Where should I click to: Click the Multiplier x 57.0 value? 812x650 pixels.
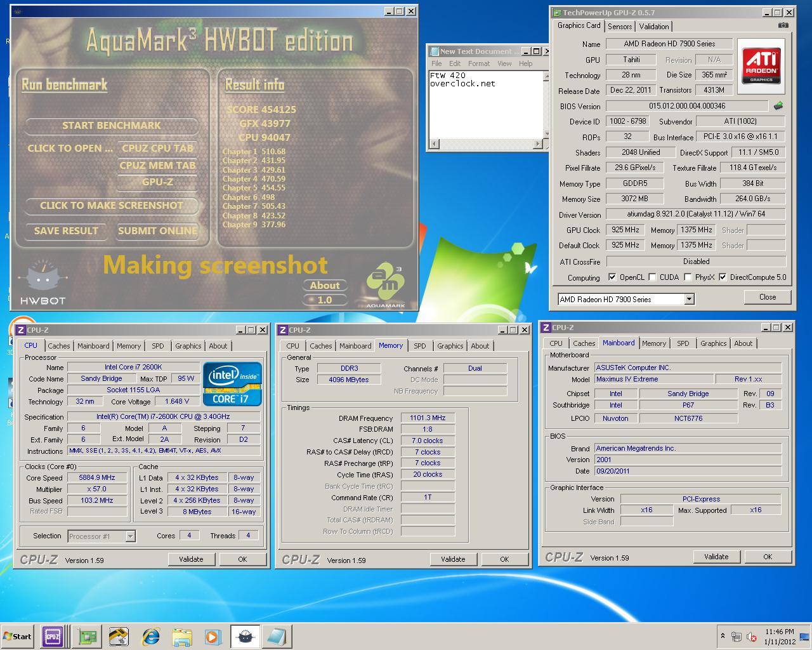tap(97, 489)
